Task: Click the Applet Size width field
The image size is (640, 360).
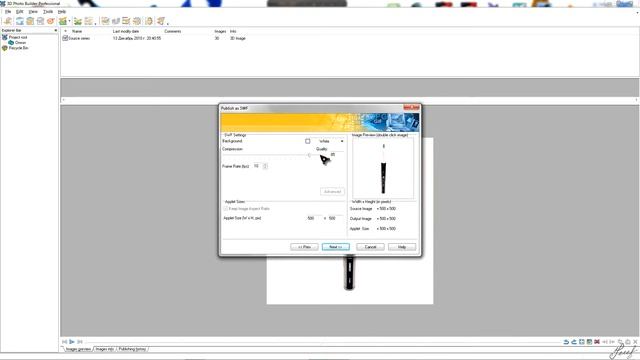Action: click(x=313, y=218)
